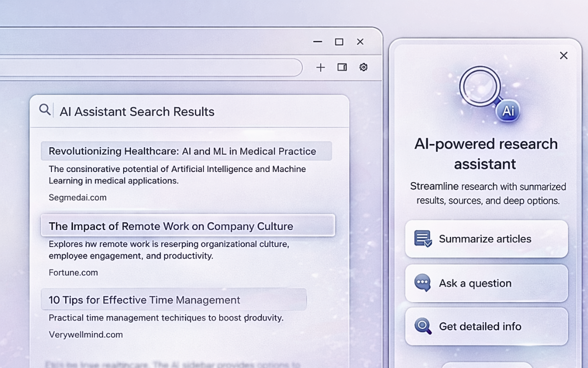Click the Verywellmind.com source text
588x368 pixels.
click(x=86, y=334)
